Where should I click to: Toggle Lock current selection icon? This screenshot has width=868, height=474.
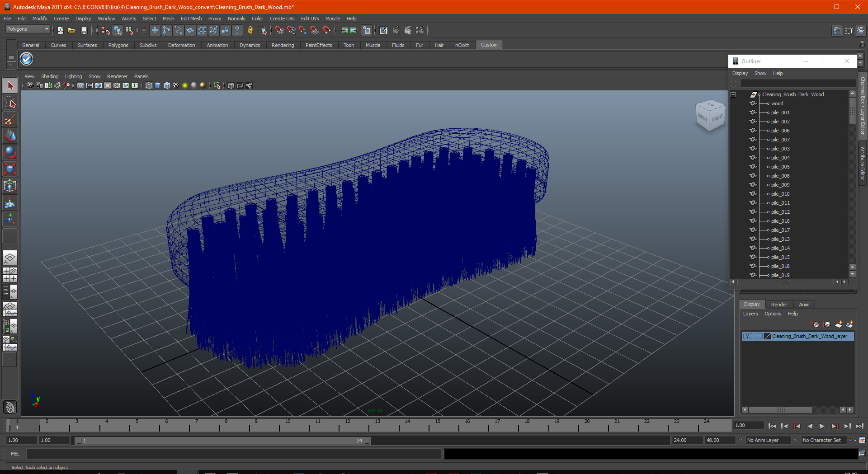pos(250,30)
